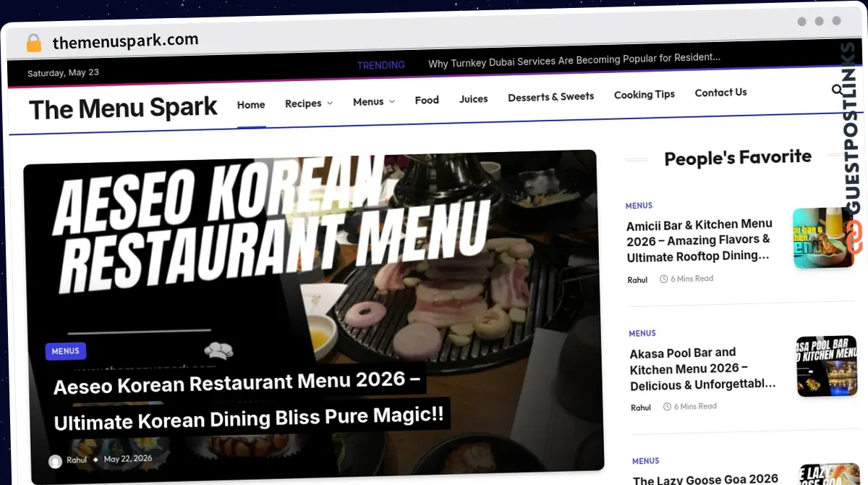The height and width of the screenshot is (485, 868).
Task: Click MENUS category above the Akasa article
Action: tap(642, 334)
